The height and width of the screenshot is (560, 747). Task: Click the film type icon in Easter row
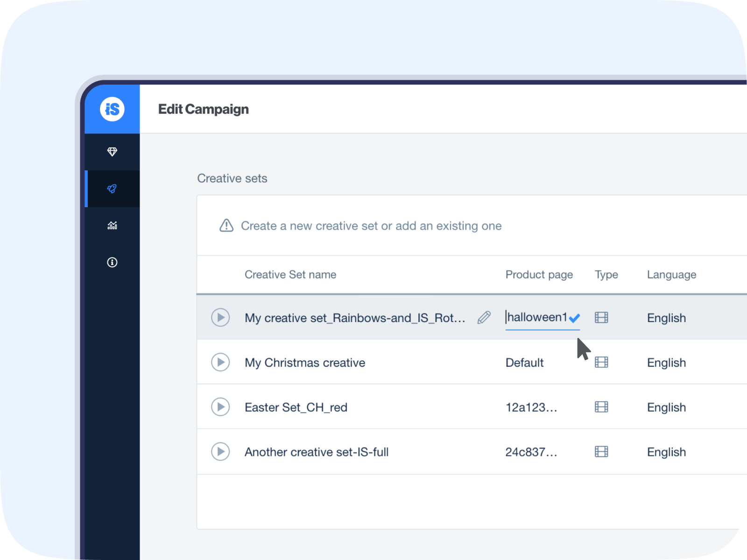pyautogui.click(x=601, y=407)
